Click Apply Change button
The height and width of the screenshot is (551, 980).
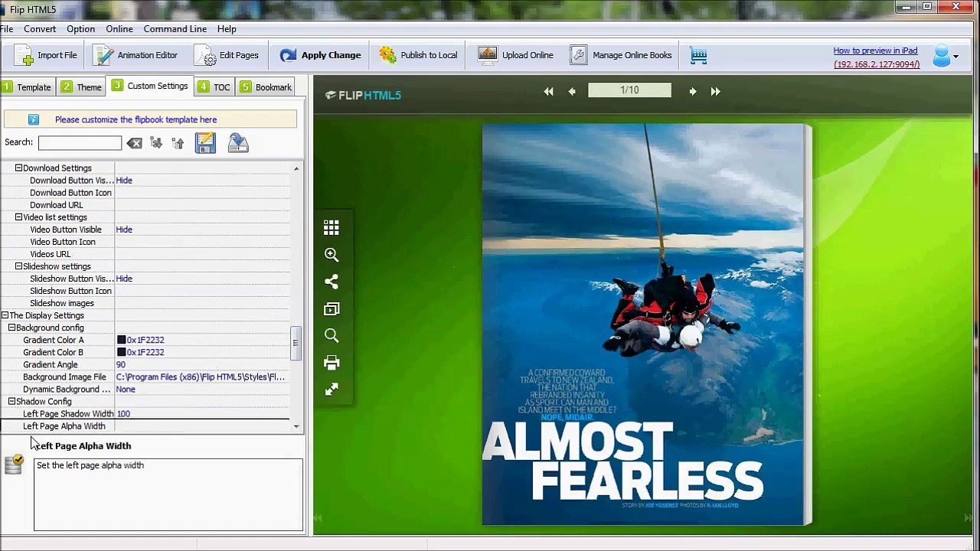(320, 55)
